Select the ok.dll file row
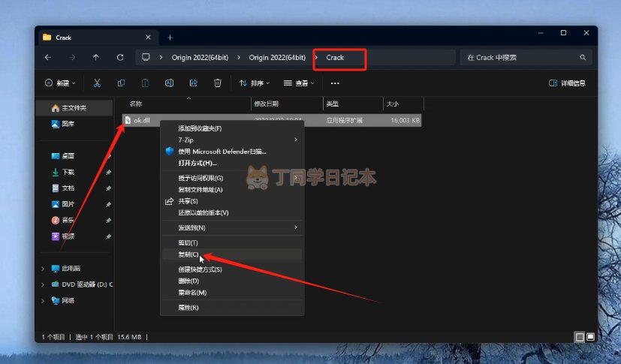 272,120
